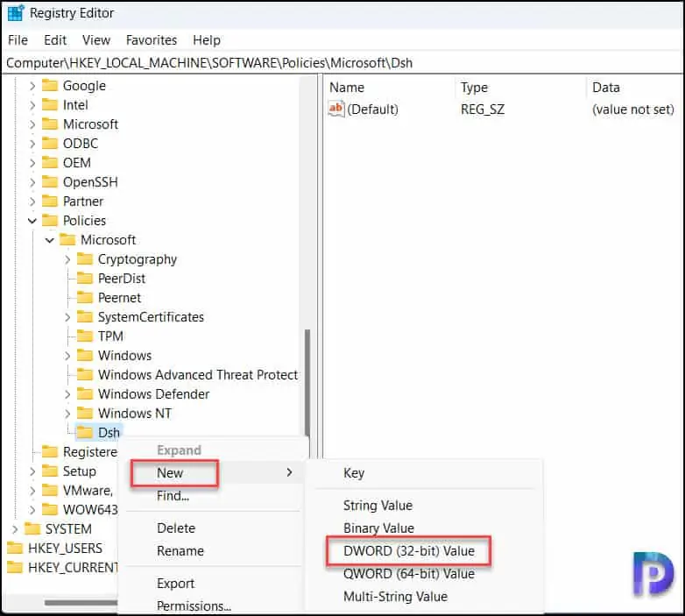Choose Multi-String Value from submenu
The width and height of the screenshot is (685, 616).
[x=395, y=597]
